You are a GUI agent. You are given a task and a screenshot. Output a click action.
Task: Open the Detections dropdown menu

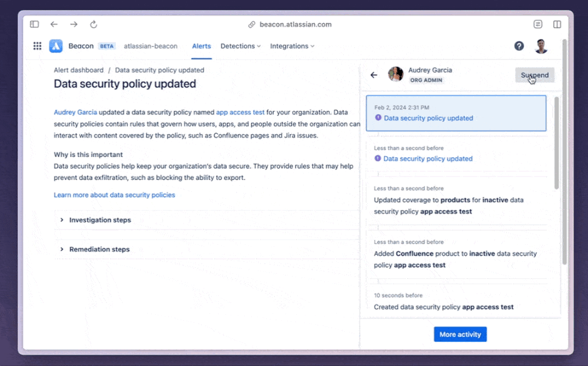240,46
